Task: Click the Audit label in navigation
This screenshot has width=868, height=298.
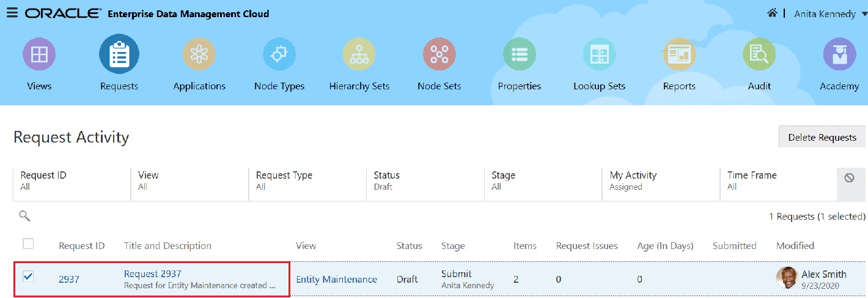Action: pos(759,86)
